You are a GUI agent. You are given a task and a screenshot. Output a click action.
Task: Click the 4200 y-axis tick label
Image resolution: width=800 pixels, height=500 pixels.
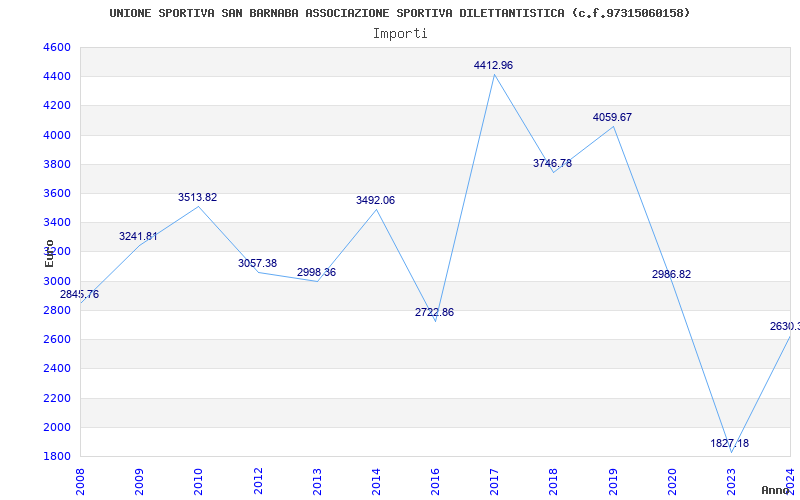[57, 106]
